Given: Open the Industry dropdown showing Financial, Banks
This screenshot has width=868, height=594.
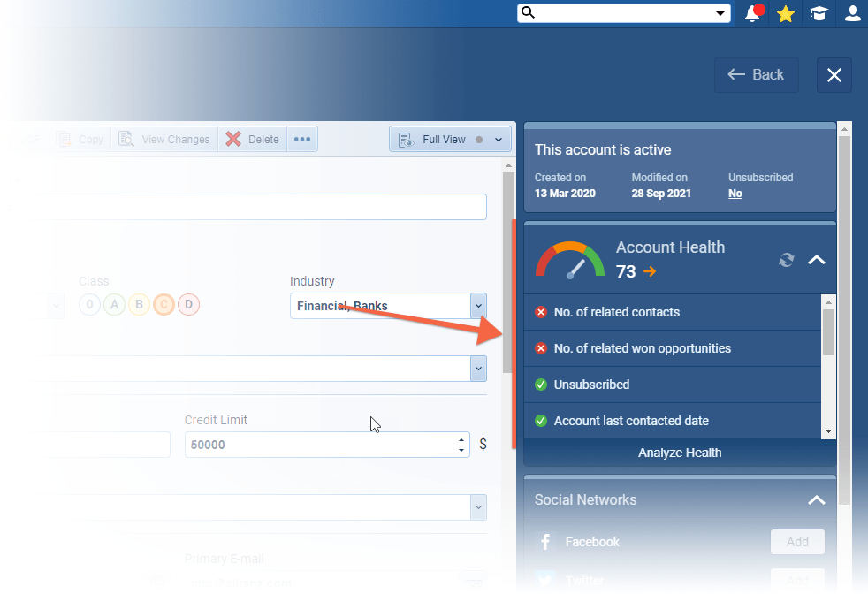Looking at the screenshot, I should pyautogui.click(x=478, y=305).
